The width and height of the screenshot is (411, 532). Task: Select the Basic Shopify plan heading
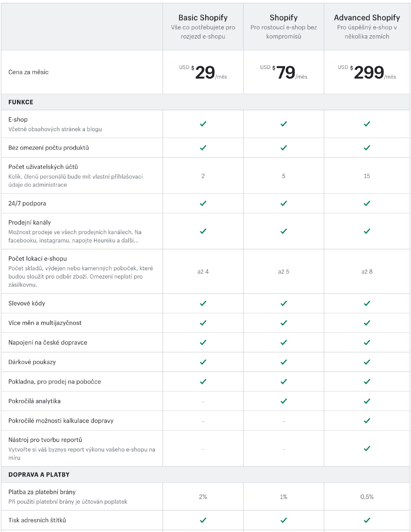(203, 18)
